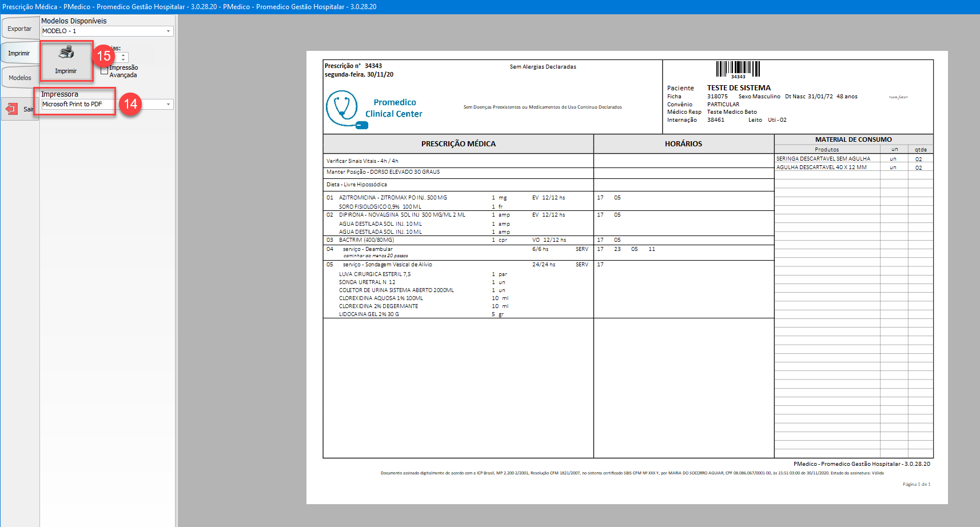Open the Modelos side tab
Viewport: 980px width, 527px height.
click(x=20, y=78)
